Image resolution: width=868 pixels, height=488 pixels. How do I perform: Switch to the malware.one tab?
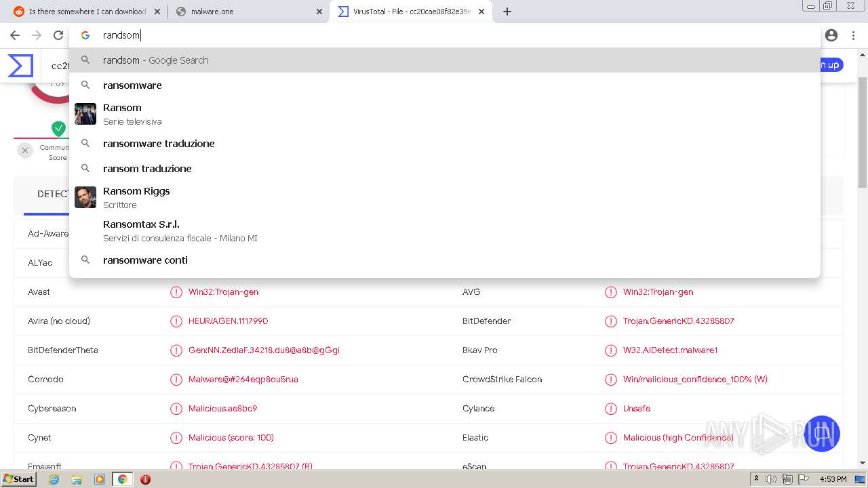pyautogui.click(x=248, y=12)
